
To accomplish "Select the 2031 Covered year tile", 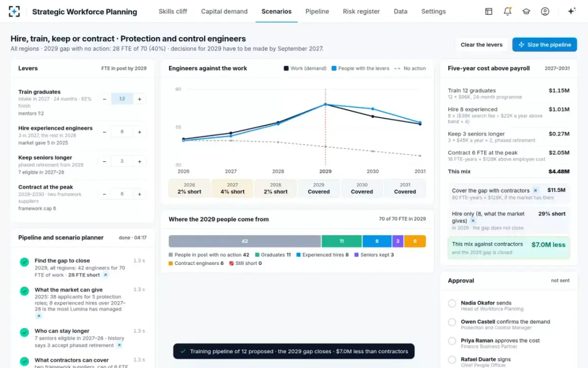I will (x=405, y=188).
